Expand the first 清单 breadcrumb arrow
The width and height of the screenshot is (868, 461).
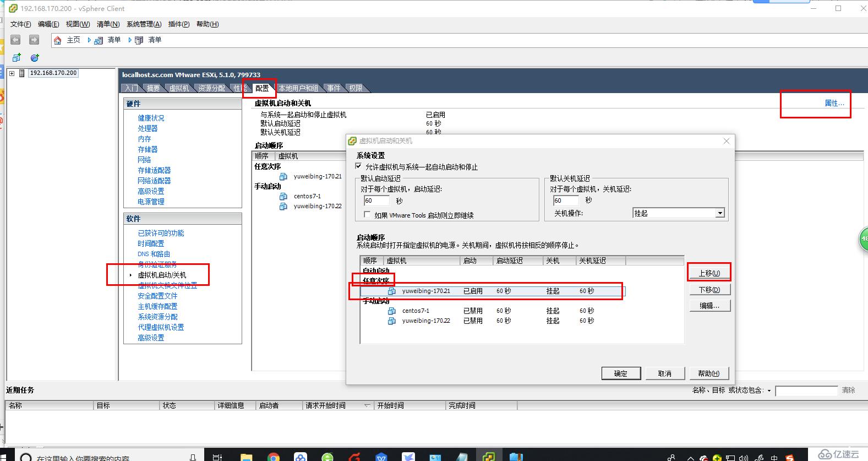coord(89,40)
